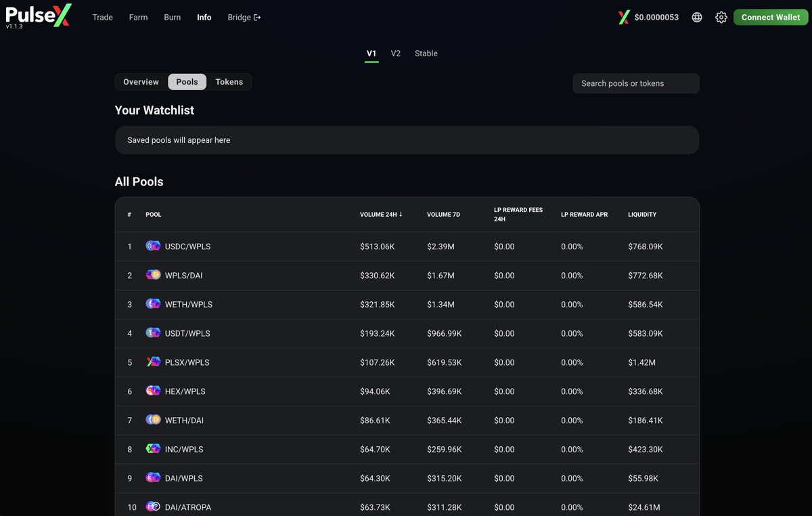Sort by Liquidity column
Image resolution: width=812 pixels, height=516 pixels.
click(642, 215)
